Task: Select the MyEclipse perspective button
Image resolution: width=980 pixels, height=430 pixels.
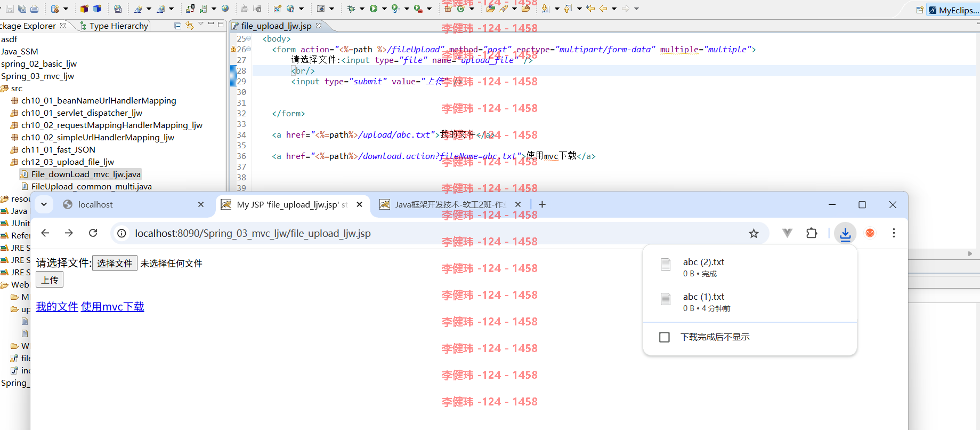Action: coord(953,10)
